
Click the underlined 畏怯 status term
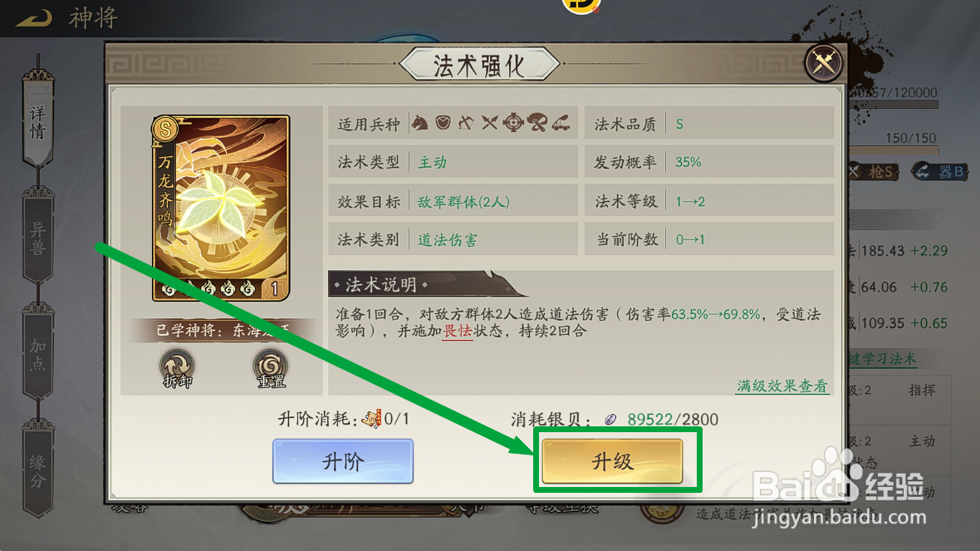tap(457, 331)
